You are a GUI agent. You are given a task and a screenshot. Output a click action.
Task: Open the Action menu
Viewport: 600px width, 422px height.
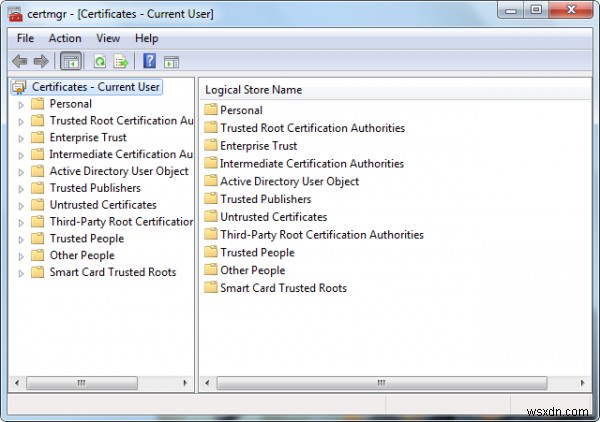pos(65,38)
